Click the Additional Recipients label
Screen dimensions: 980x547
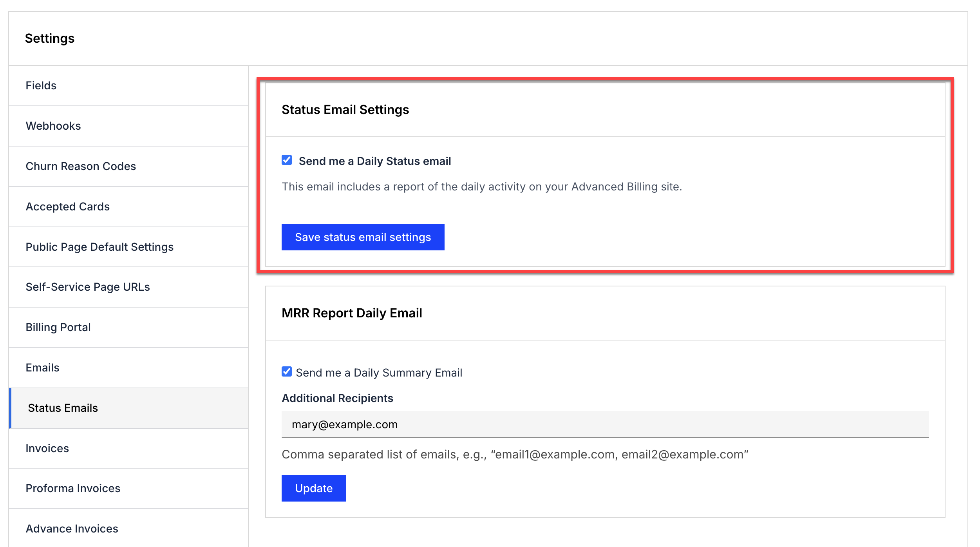[x=337, y=398]
